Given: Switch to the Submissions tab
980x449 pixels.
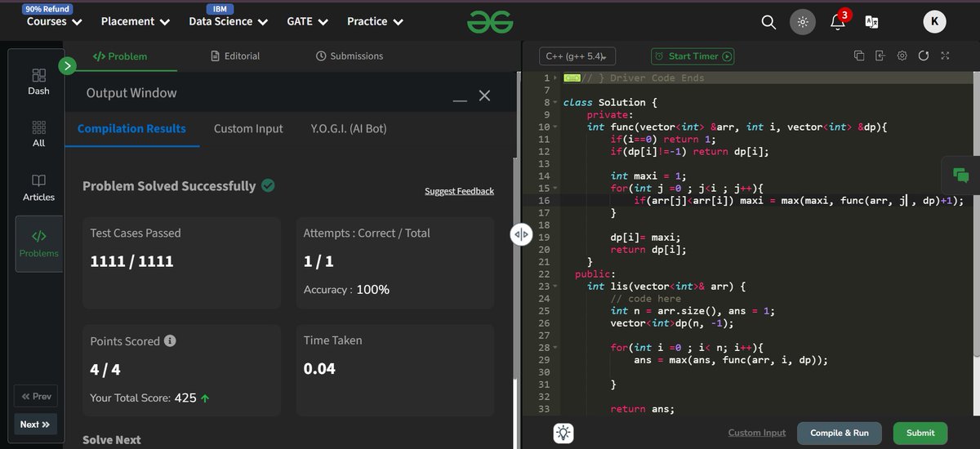Looking at the screenshot, I should [349, 56].
